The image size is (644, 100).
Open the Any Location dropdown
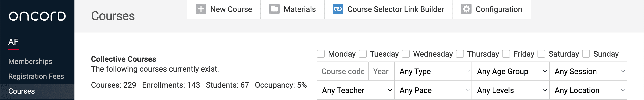[588, 90]
